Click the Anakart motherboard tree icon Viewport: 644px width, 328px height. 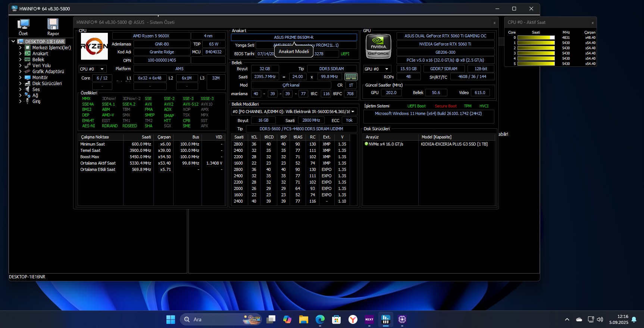28,54
